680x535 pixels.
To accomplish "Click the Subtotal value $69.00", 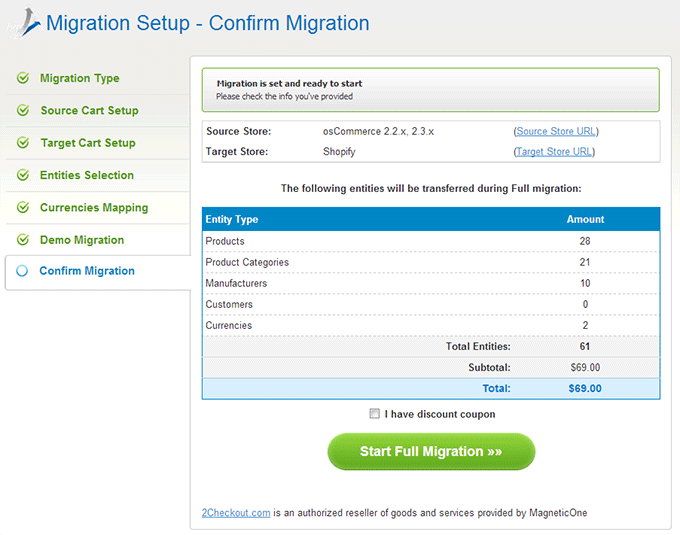I will tap(585, 368).
